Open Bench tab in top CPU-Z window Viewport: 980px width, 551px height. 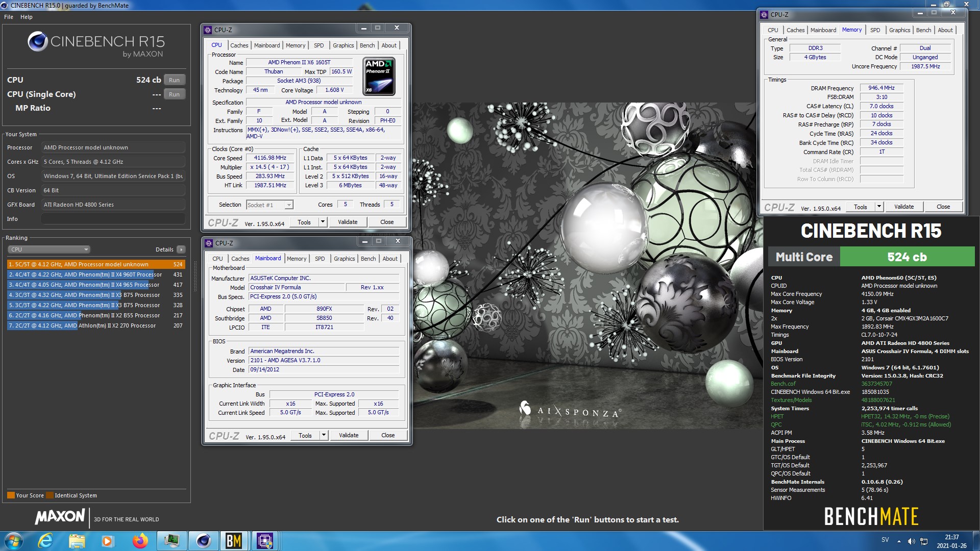pyautogui.click(x=367, y=45)
